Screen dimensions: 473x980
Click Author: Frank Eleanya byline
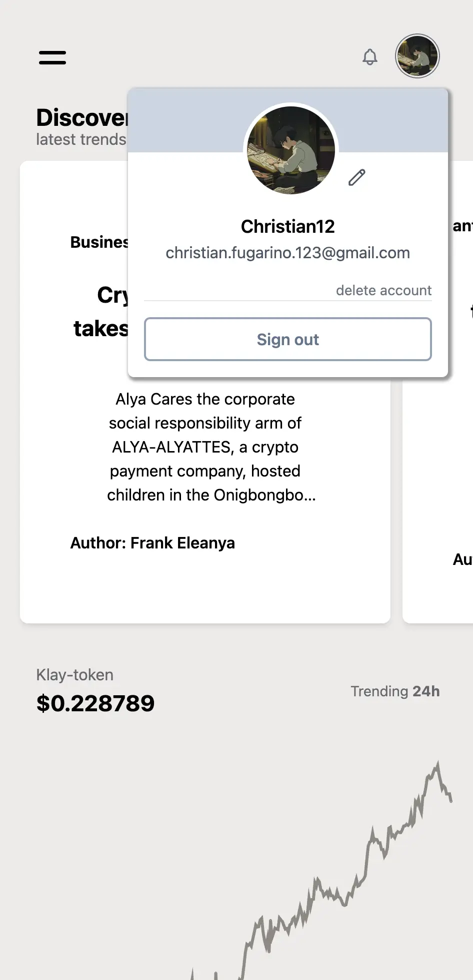152,543
